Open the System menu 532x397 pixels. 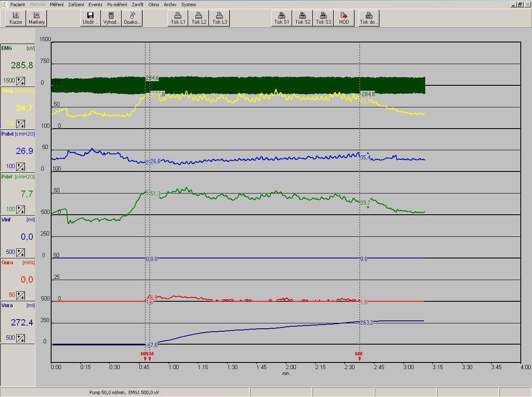[x=188, y=5]
